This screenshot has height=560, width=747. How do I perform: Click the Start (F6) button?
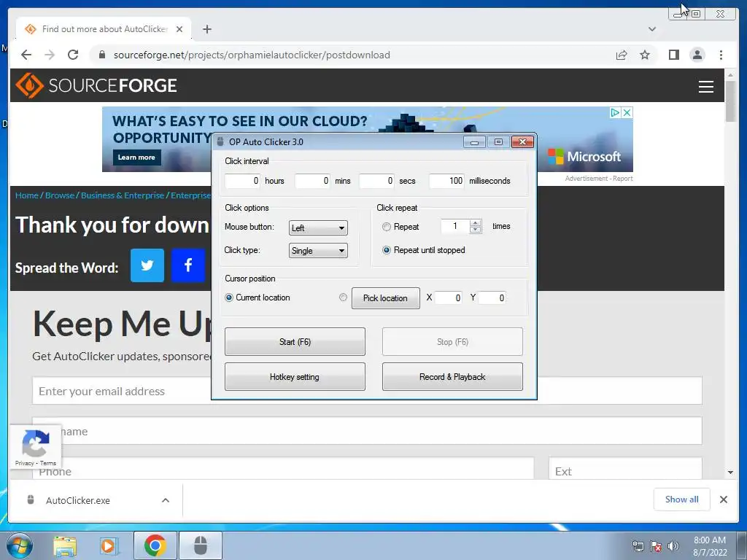(x=295, y=341)
